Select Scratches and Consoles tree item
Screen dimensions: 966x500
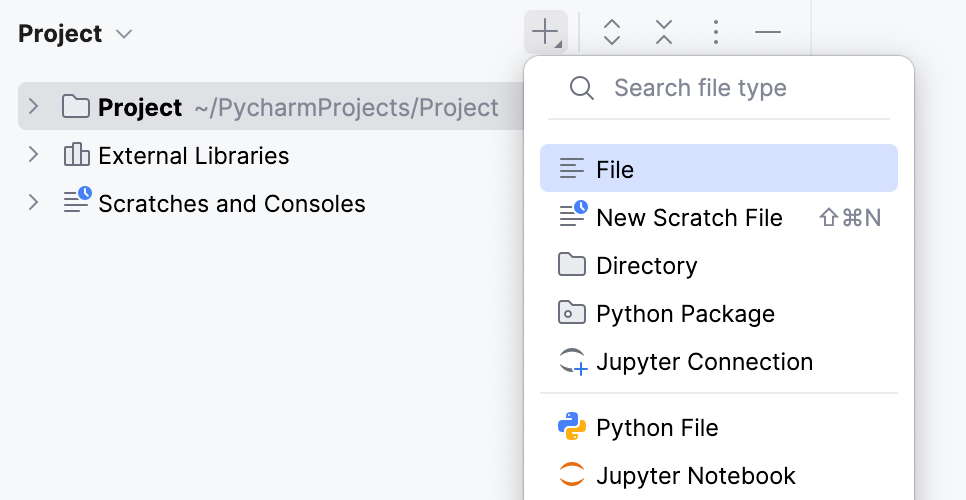pyautogui.click(x=231, y=204)
